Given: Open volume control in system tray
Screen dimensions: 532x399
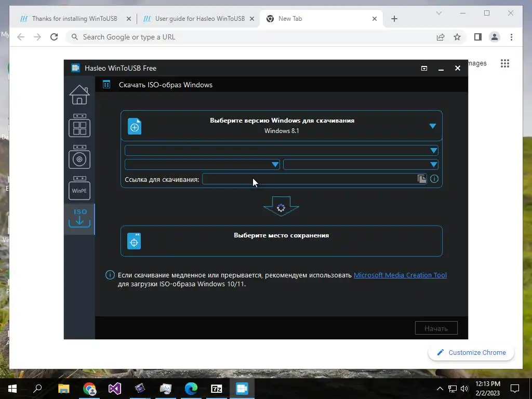Looking at the screenshot, I should click(x=464, y=389).
